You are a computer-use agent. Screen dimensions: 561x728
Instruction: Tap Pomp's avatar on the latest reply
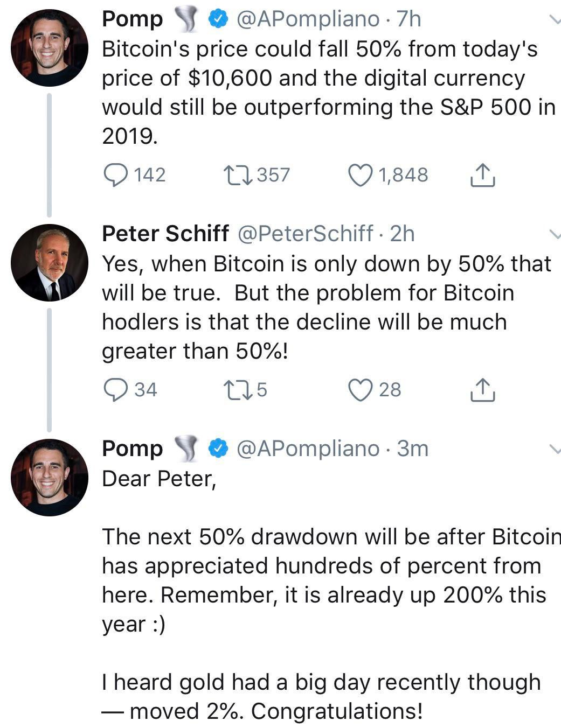[50, 477]
